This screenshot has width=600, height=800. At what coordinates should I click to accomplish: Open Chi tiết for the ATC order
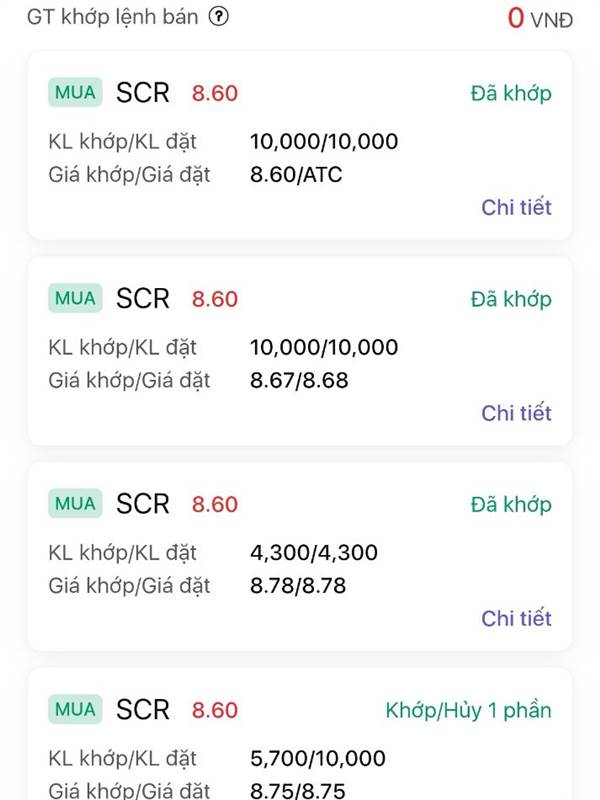click(516, 207)
